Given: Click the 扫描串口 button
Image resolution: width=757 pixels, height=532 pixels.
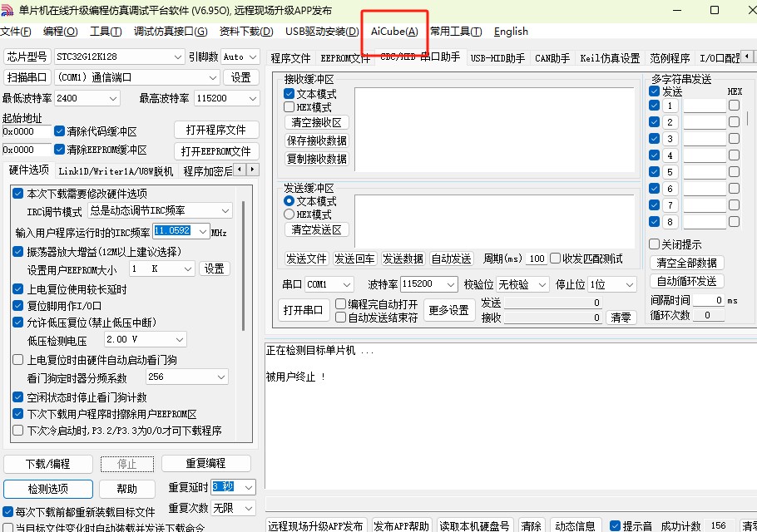Looking at the screenshot, I should coord(27,77).
